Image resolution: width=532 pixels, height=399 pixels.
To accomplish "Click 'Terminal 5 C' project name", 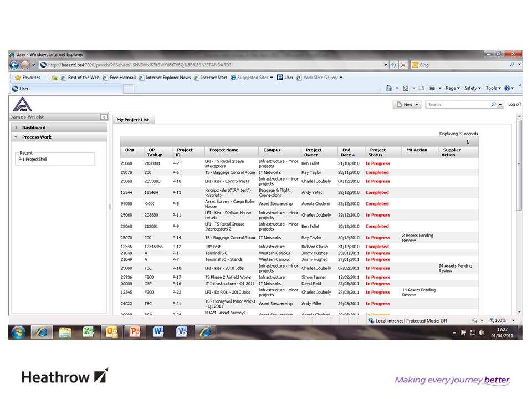I will coord(216,253).
